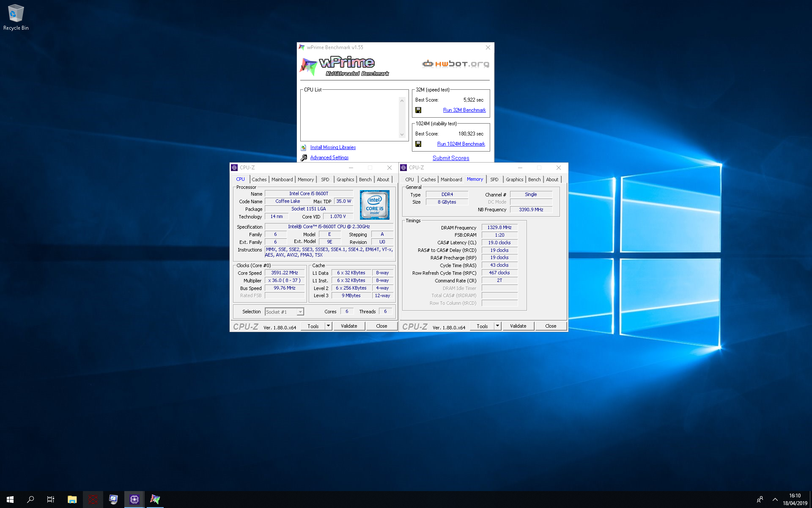Open the About tab in left CPU-Z
The width and height of the screenshot is (812, 508).
point(383,179)
